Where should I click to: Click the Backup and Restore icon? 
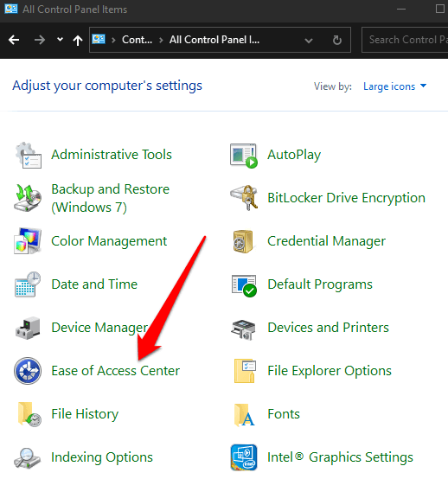(x=28, y=198)
